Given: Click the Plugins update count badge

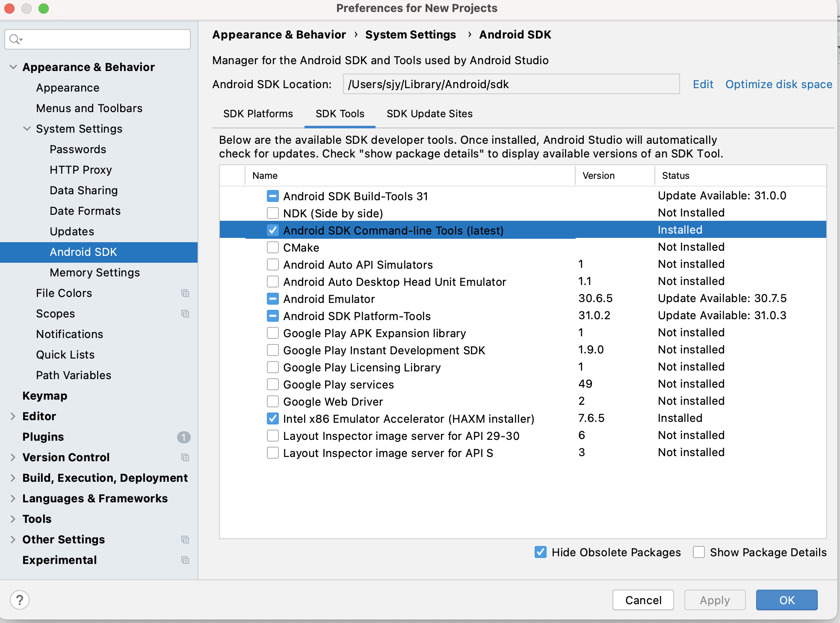Looking at the screenshot, I should point(183,437).
